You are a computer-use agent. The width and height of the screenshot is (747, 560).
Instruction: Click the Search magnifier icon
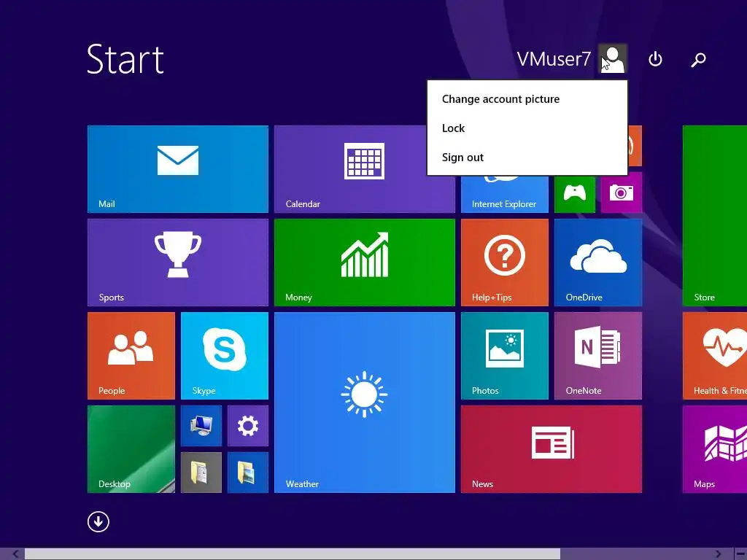click(698, 60)
